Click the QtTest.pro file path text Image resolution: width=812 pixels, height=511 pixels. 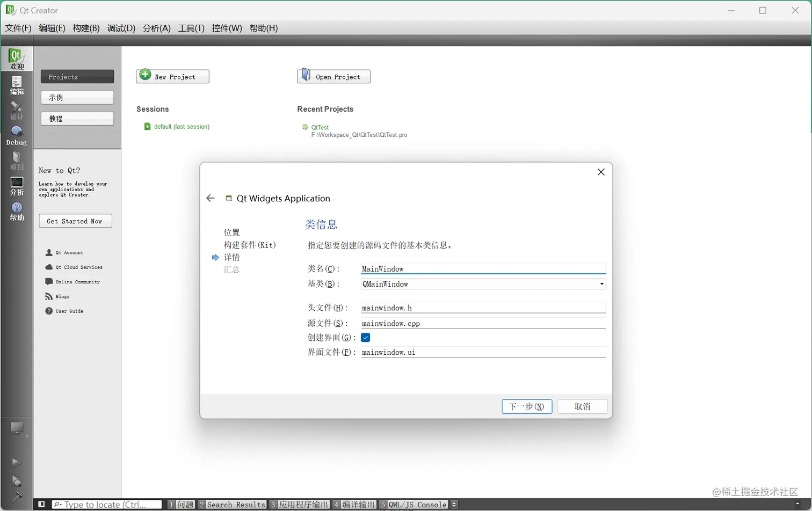pos(359,135)
